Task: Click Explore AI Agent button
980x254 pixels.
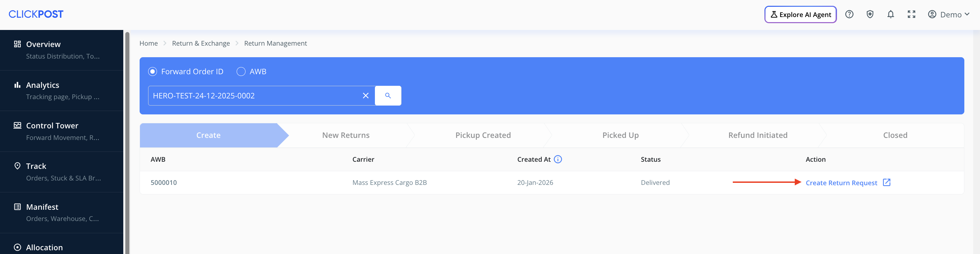Action: click(x=801, y=14)
